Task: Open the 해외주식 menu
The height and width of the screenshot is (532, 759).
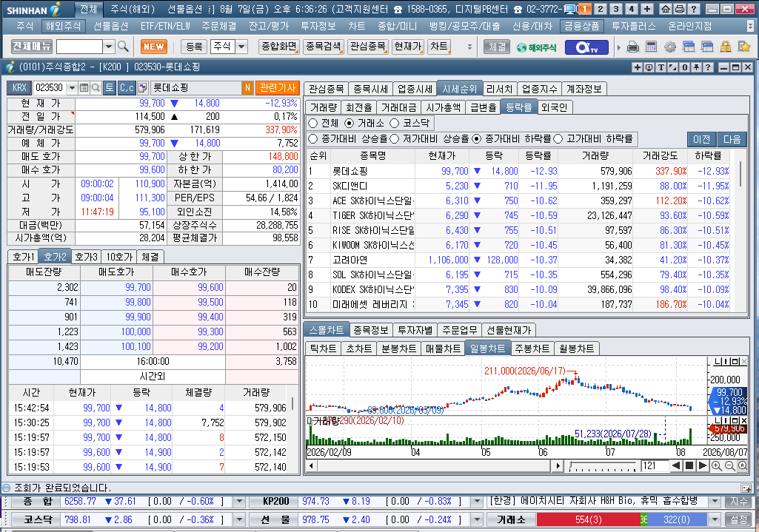Action: click(63, 26)
